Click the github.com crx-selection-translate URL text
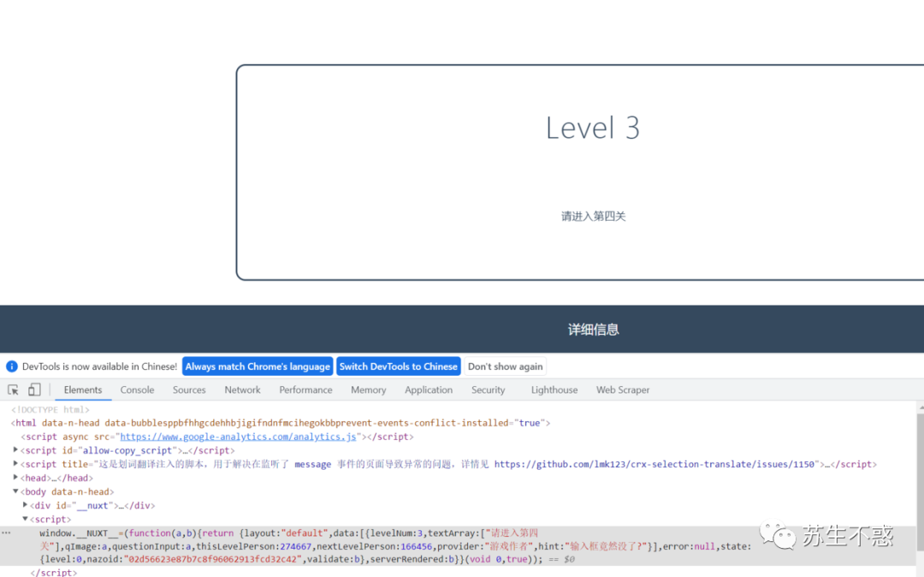The width and height of the screenshot is (924, 577). pyautogui.click(x=655, y=465)
